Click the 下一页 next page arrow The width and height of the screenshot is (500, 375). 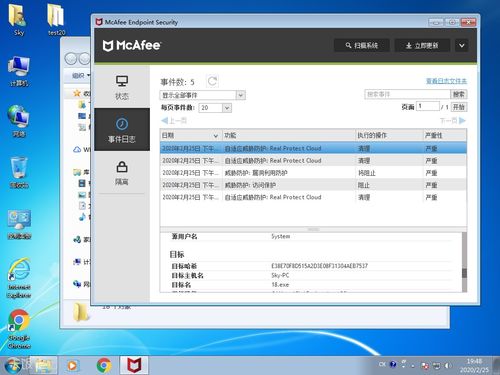453,121
